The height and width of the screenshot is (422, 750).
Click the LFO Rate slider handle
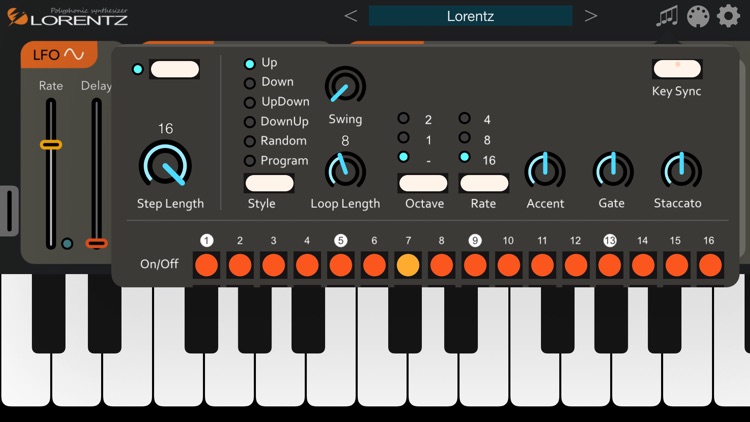tap(51, 144)
